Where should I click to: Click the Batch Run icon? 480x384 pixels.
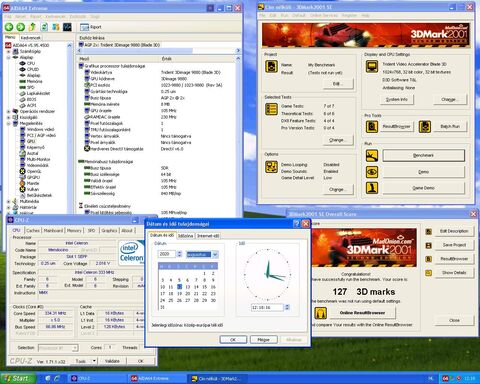(425, 127)
